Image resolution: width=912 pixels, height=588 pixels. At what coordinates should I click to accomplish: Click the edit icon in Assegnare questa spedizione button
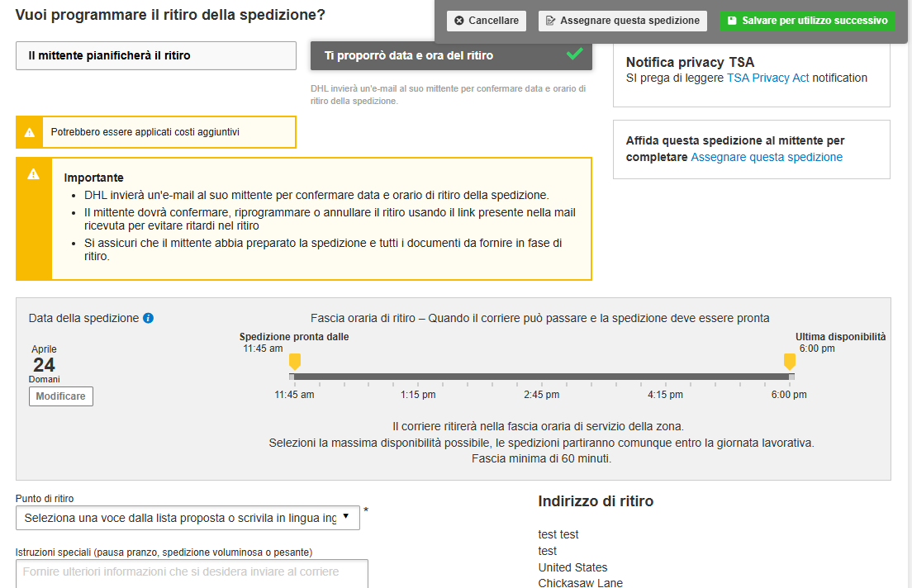point(551,21)
